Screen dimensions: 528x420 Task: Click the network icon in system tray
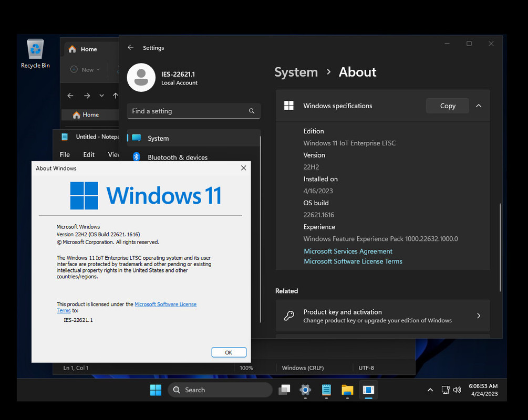coord(446,390)
